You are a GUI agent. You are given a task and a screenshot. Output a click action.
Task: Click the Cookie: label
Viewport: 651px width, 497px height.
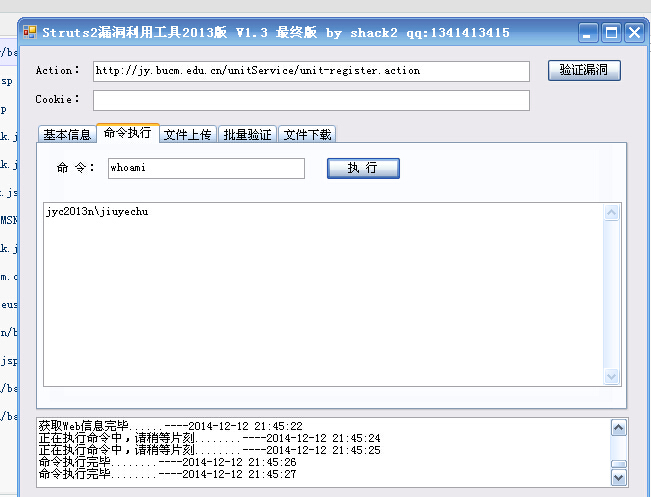point(57,99)
